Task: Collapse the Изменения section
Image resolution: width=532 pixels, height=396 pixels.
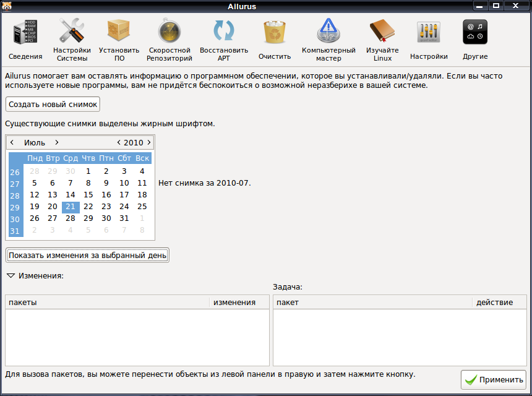Action: pos(11,275)
